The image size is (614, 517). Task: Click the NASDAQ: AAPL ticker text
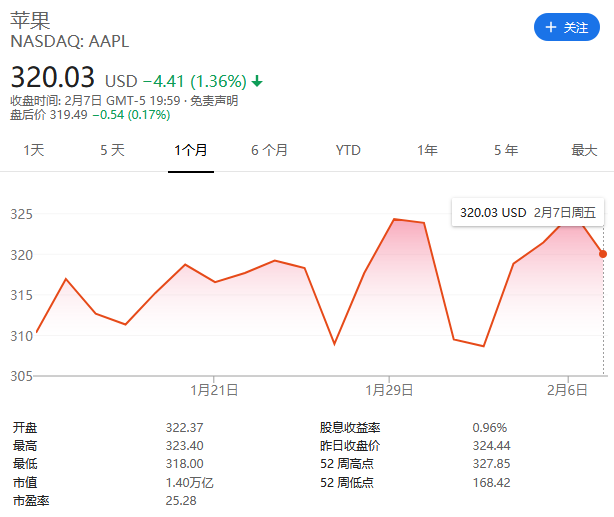click(x=70, y=42)
